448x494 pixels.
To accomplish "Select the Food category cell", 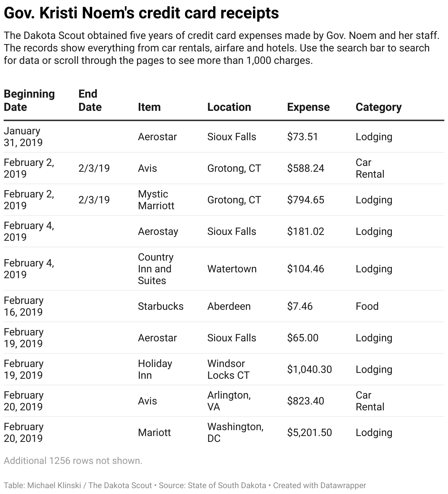I will pos(367,306).
